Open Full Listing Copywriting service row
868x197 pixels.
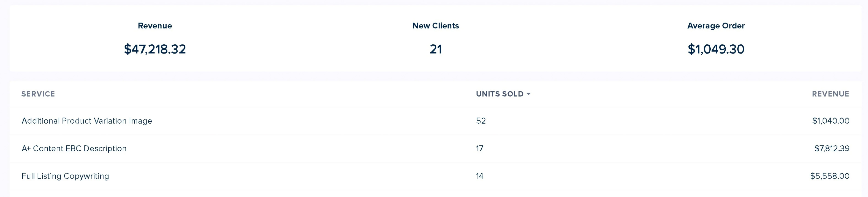(x=435, y=176)
